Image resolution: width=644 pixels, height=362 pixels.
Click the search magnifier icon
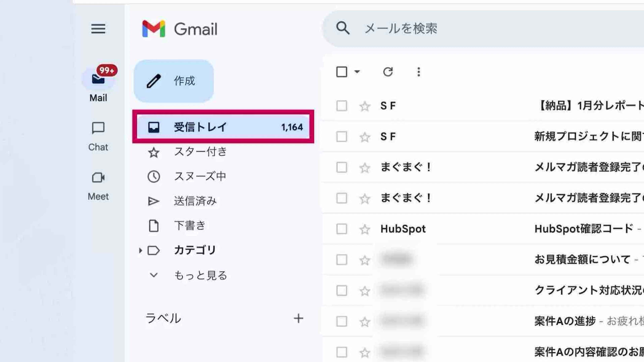click(x=343, y=28)
